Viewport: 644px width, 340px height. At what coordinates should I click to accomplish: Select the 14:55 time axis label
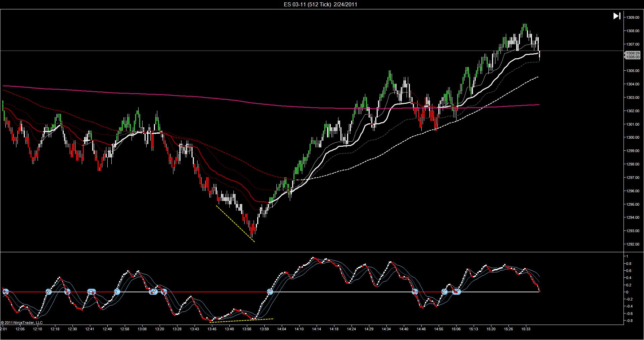tap(439, 329)
